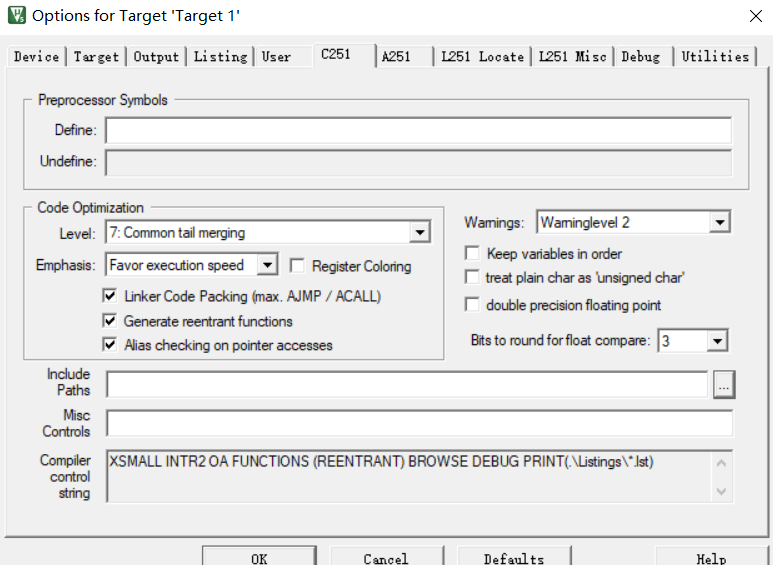Switch to the Target tab

[x=96, y=57]
